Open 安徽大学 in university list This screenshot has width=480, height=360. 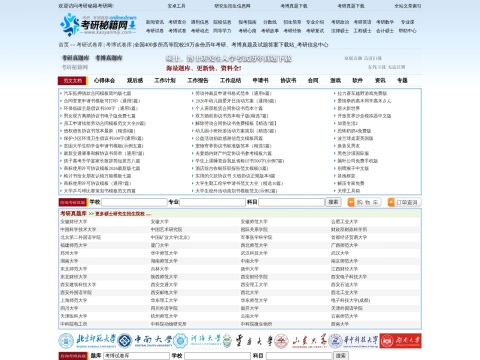(x=160, y=222)
